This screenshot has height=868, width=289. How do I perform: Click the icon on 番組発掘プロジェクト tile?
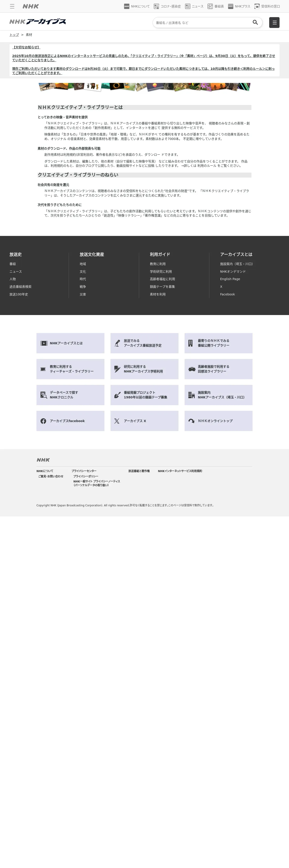coord(117,395)
